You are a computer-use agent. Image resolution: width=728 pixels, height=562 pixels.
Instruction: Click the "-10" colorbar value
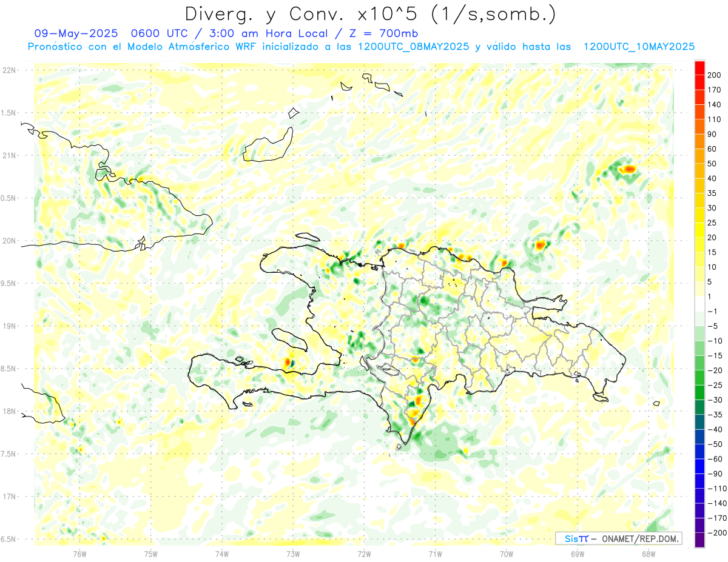pyautogui.click(x=715, y=341)
